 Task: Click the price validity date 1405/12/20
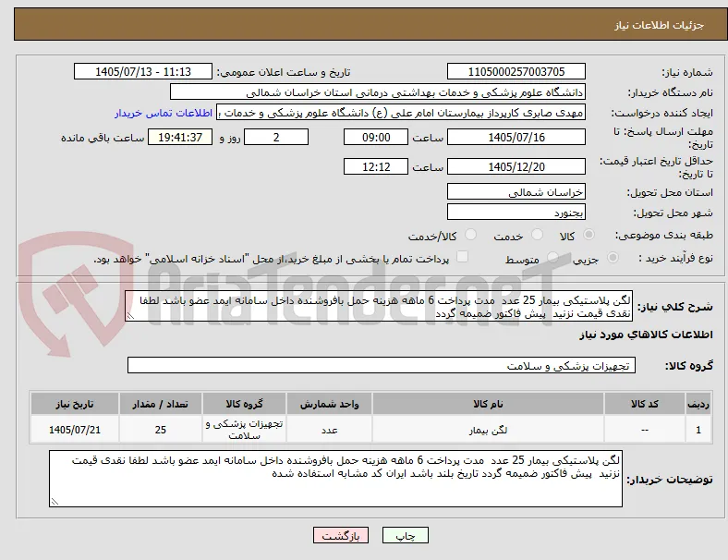516,166
